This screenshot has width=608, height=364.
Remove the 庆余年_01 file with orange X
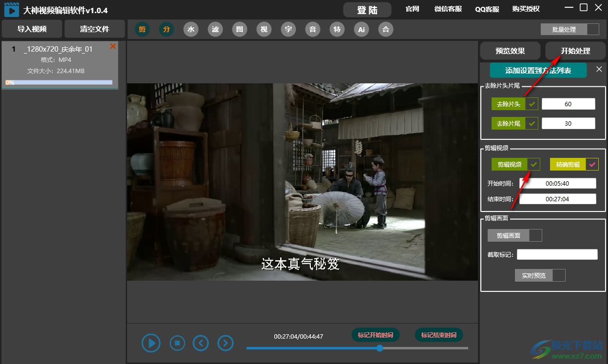tap(113, 46)
